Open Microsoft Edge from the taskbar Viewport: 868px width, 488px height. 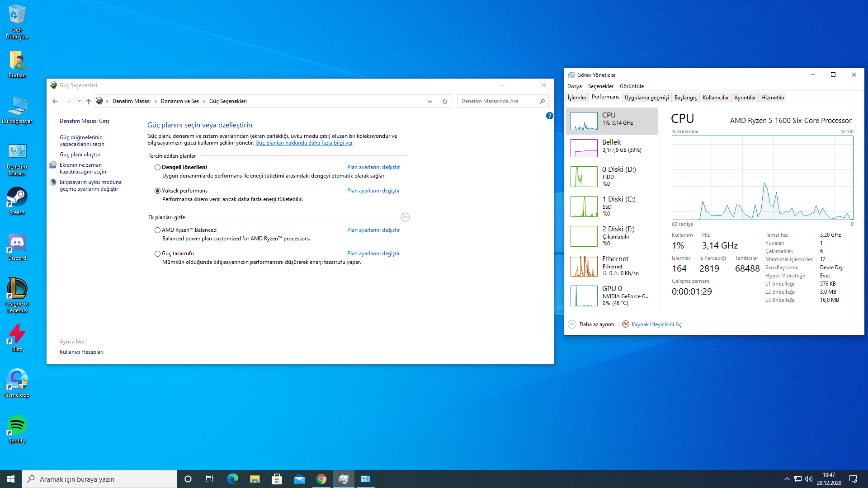(x=233, y=479)
